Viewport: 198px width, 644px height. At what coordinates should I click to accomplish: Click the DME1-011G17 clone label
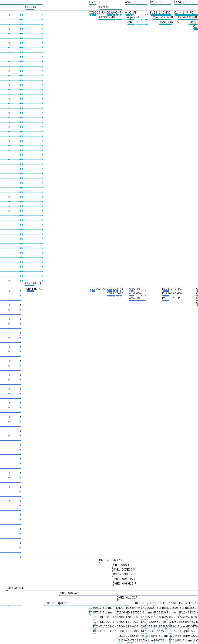tap(127, 598)
